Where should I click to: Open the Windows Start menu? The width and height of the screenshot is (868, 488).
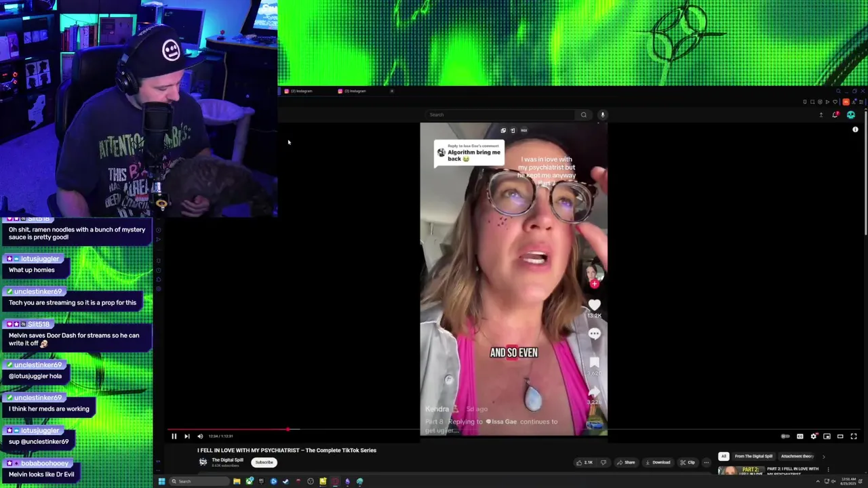(x=161, y=481)
